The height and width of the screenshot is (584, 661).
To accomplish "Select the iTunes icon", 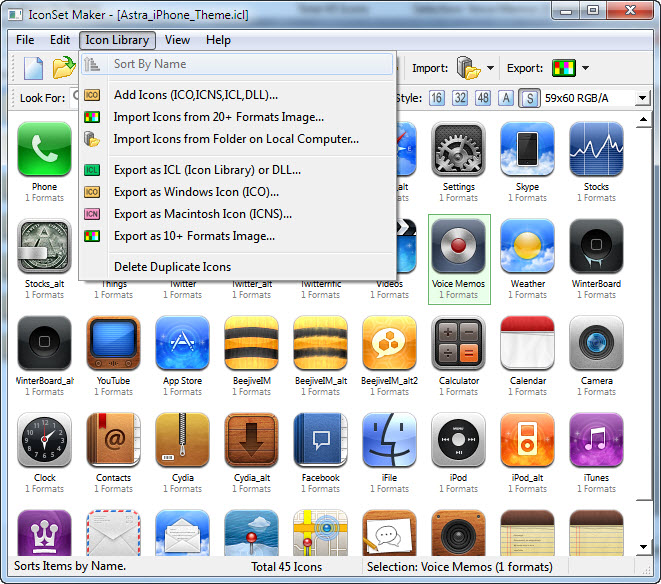I will point(596,439).
